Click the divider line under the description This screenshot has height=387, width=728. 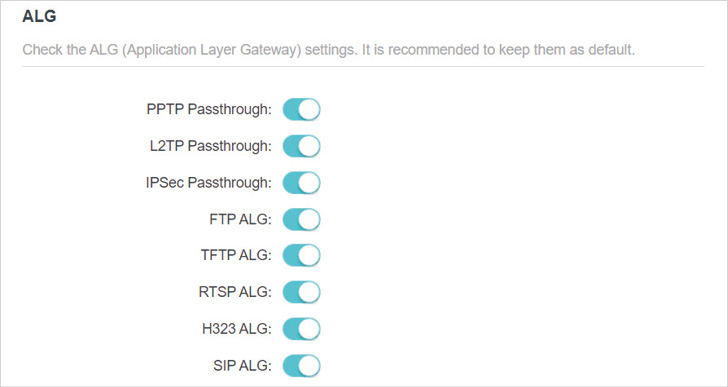click(x=363, y=66)
